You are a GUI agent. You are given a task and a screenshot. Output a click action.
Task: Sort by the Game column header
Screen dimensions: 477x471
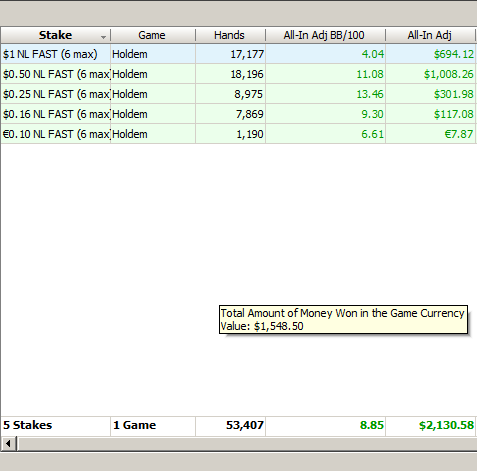pyautogui.click(x=153, y=35)
